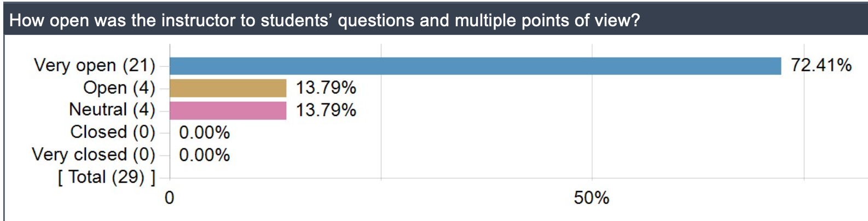Click the tan Open bar
Viewport: 868px width, 221px height.
pos(228,88)
